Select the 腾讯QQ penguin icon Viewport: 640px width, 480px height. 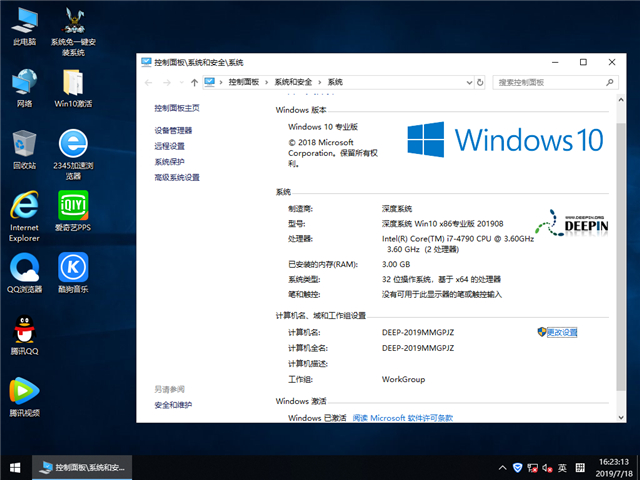[x=24, y=335]
